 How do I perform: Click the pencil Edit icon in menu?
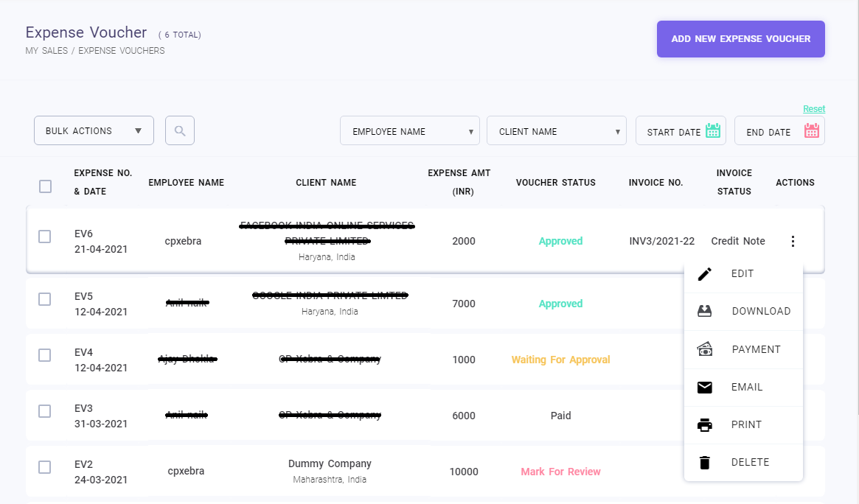pyautogui.click(x=705, y=274)
